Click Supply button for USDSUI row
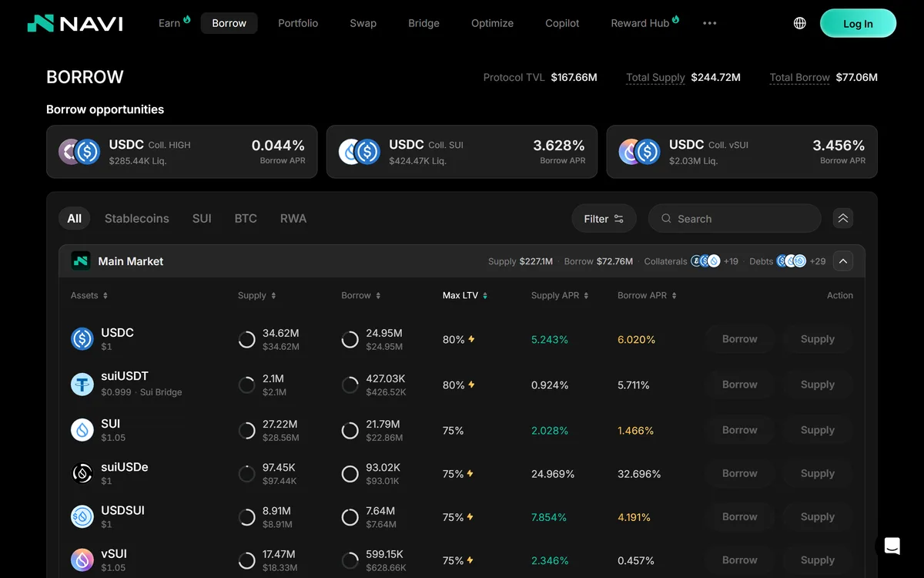The width and height of the screenshot is (924, 578). click(818, 516)
